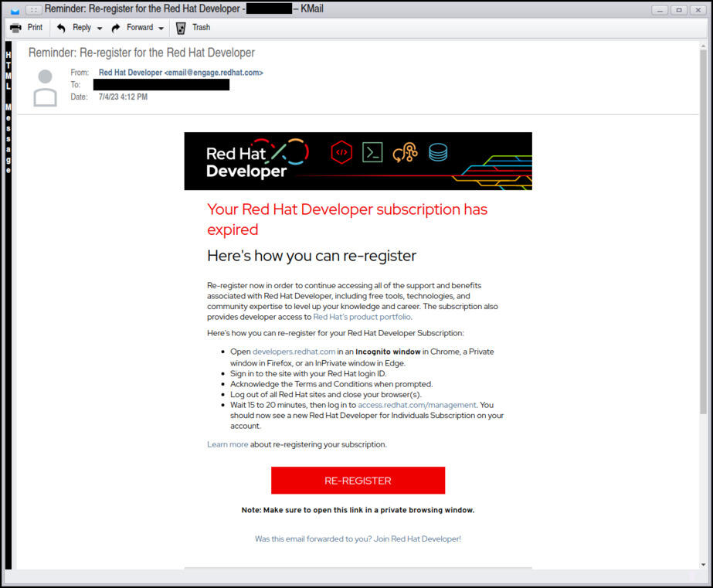Click the Print toolbar label
The height and width of the screenshot is (588, 713).
pos(35,27)
